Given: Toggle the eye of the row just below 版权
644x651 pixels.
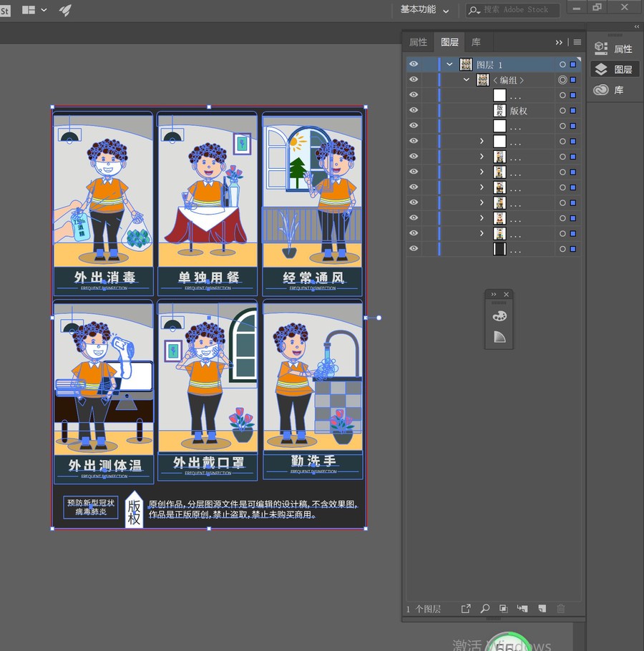Looking at the screenshot, I should (414, 125).
